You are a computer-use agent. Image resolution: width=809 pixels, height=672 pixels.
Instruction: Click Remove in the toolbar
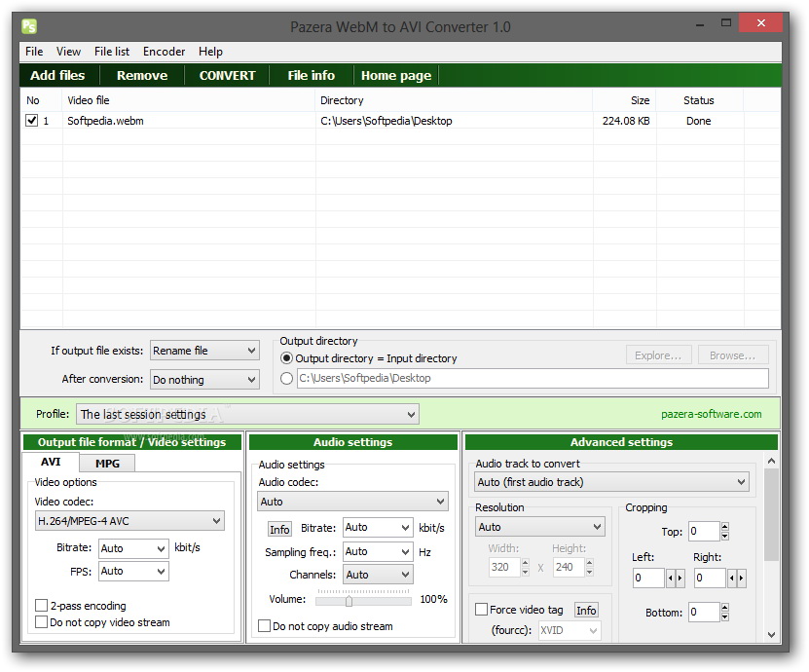tap(142, 75)
